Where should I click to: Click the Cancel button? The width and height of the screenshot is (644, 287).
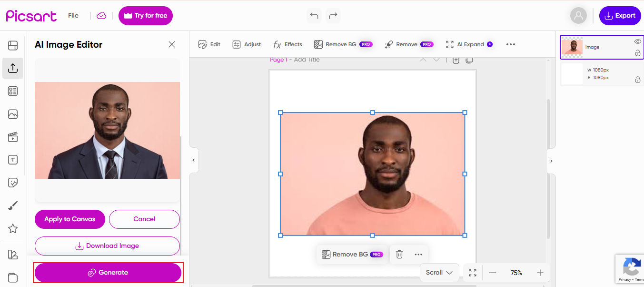tap(144, 219)
